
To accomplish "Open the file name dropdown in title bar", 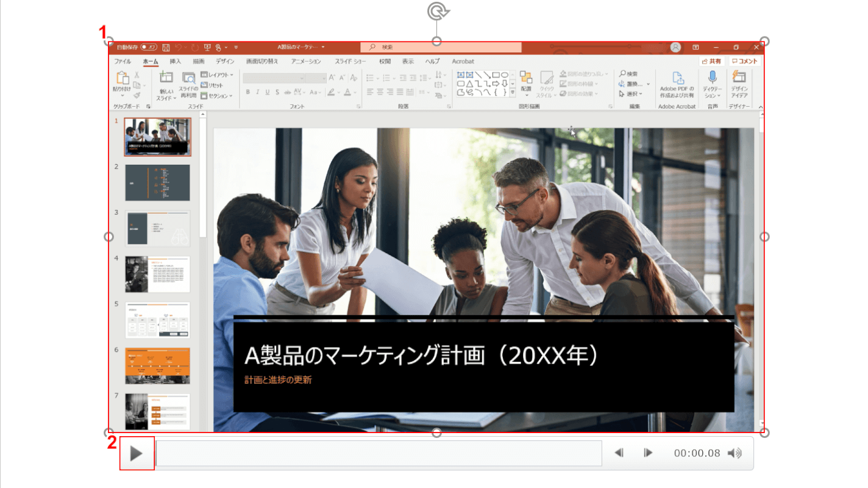I will [x=323, y=47].
